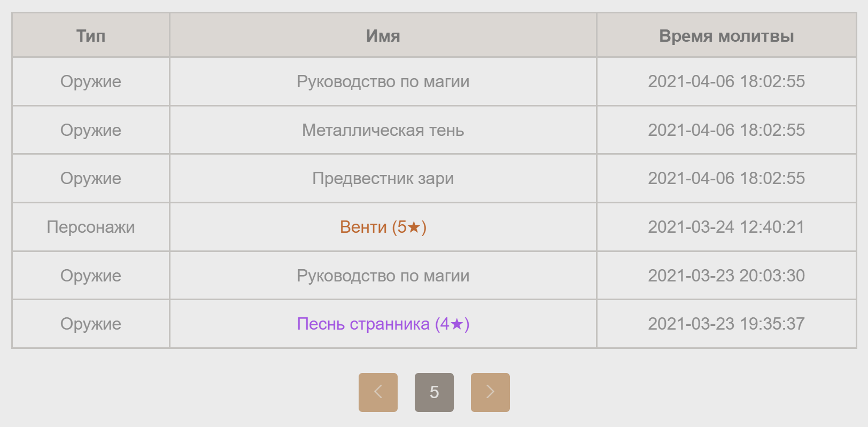
Task: Click the Имя column header
Action: click(x=383, y=36)
